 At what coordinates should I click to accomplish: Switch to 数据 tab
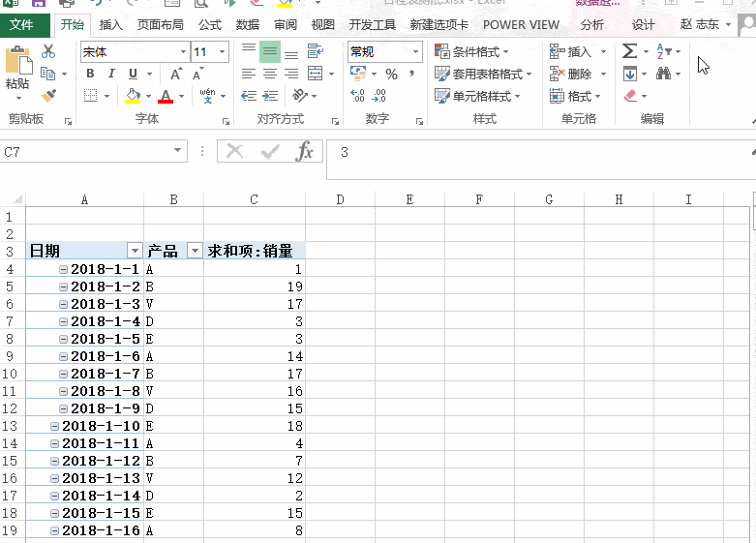(248, 24)
